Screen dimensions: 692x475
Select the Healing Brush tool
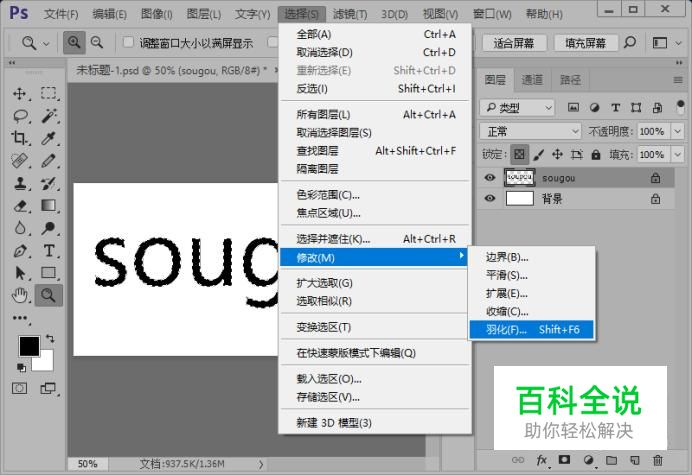coord(19,161)
